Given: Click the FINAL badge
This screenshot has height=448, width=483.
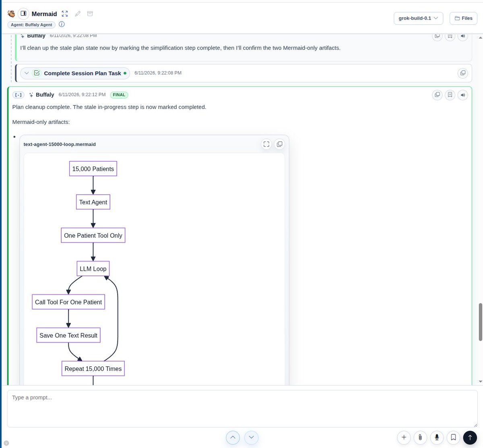Looking at the screenshot, I should (119, 95).
